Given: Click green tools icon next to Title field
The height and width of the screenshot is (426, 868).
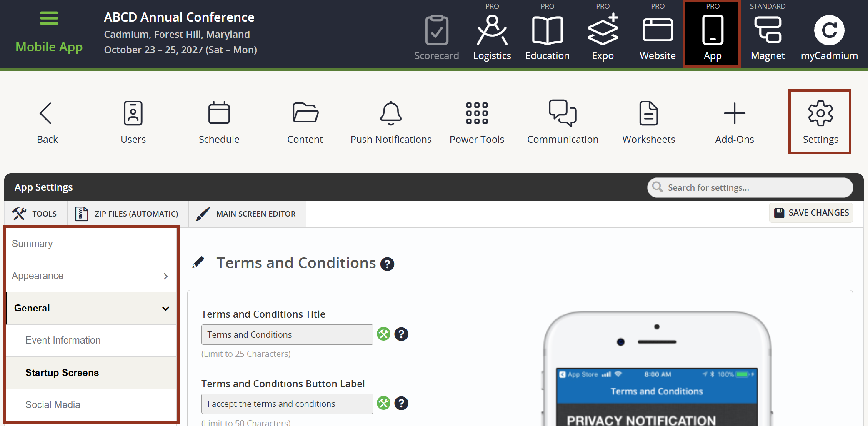Looking at the screenshot, I should click(x=383, y=334).
